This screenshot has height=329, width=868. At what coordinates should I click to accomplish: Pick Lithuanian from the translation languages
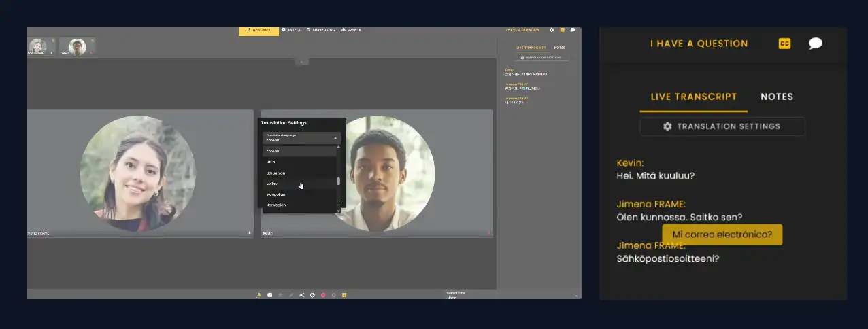pyautogui.click(x=276, y=173)
